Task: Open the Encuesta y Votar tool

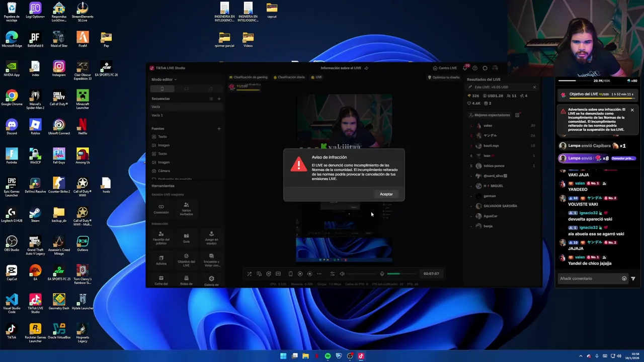Action: pos(211,260)
